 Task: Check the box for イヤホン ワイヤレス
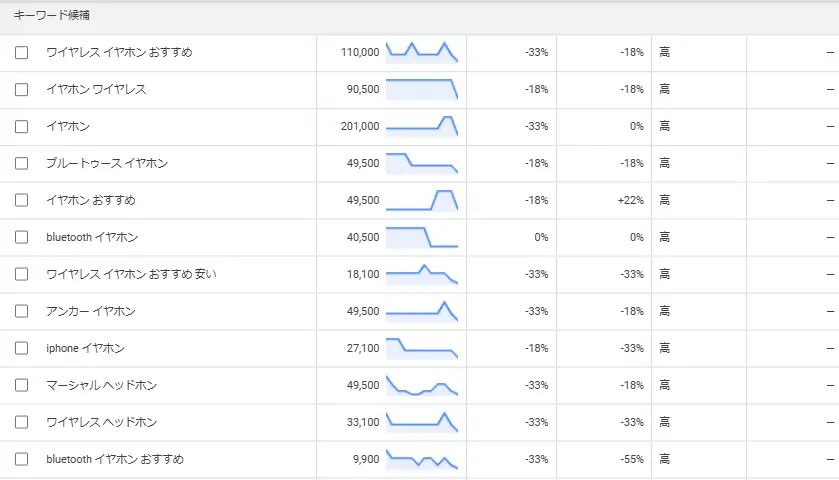[22, 90]
